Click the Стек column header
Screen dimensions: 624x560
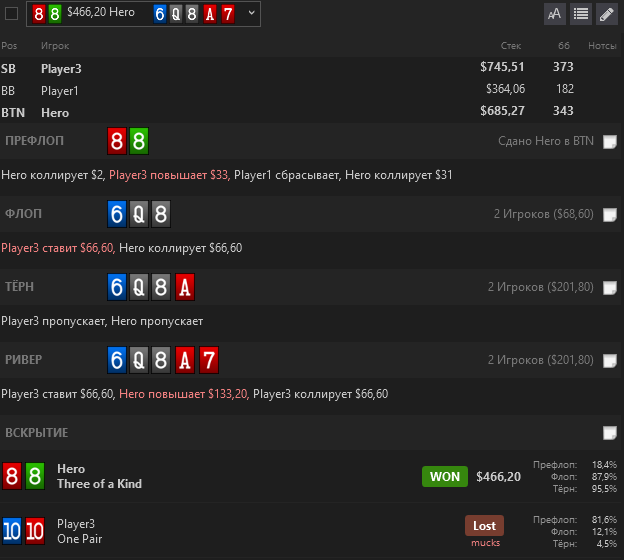(x=511, y=46)
